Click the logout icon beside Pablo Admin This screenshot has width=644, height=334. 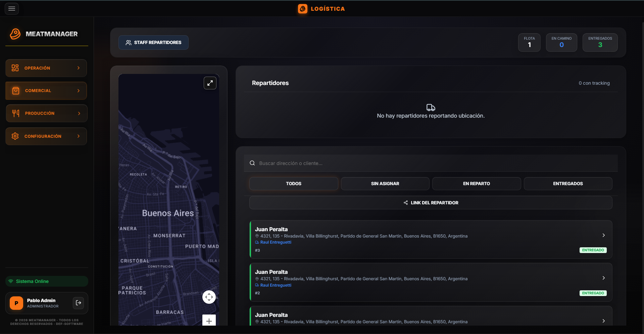click(x=79, y=303)
